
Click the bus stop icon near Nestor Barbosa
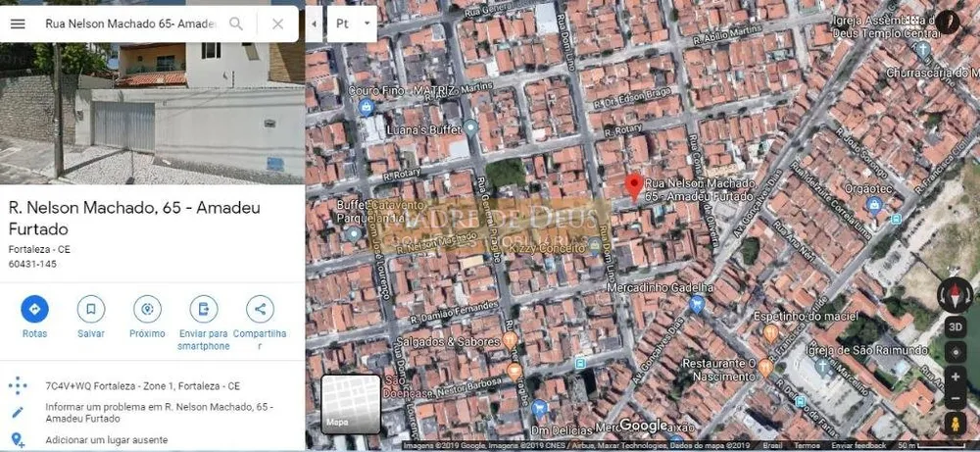[580, 363]
